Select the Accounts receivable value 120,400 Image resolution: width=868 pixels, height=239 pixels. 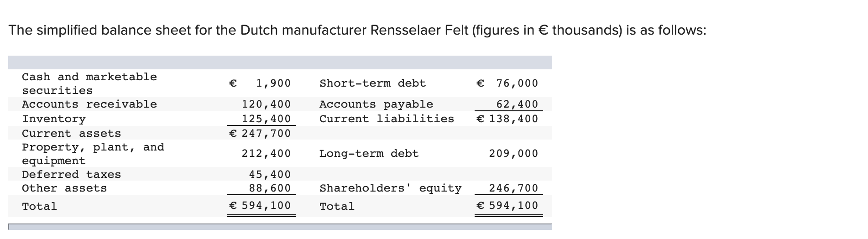tap(266, 104)
